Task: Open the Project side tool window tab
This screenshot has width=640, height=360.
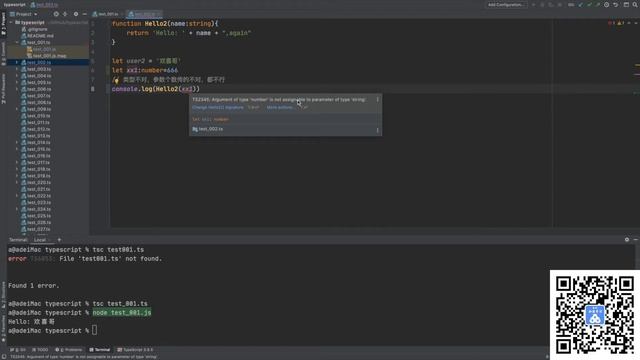Action: pos(3,23)
